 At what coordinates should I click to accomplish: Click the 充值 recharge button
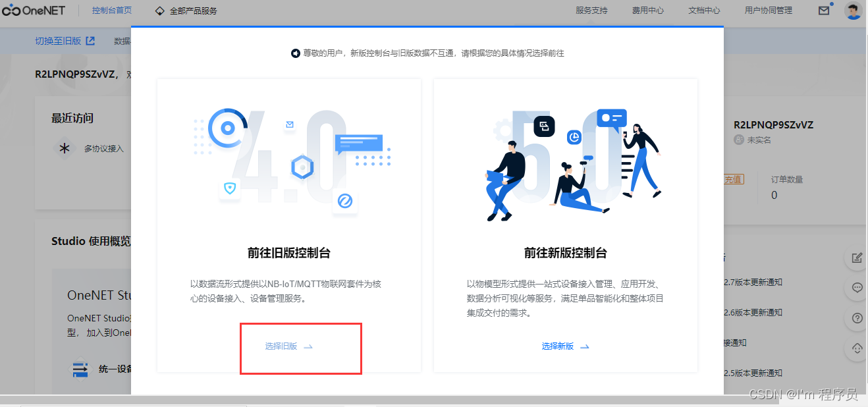pos(733,178)
